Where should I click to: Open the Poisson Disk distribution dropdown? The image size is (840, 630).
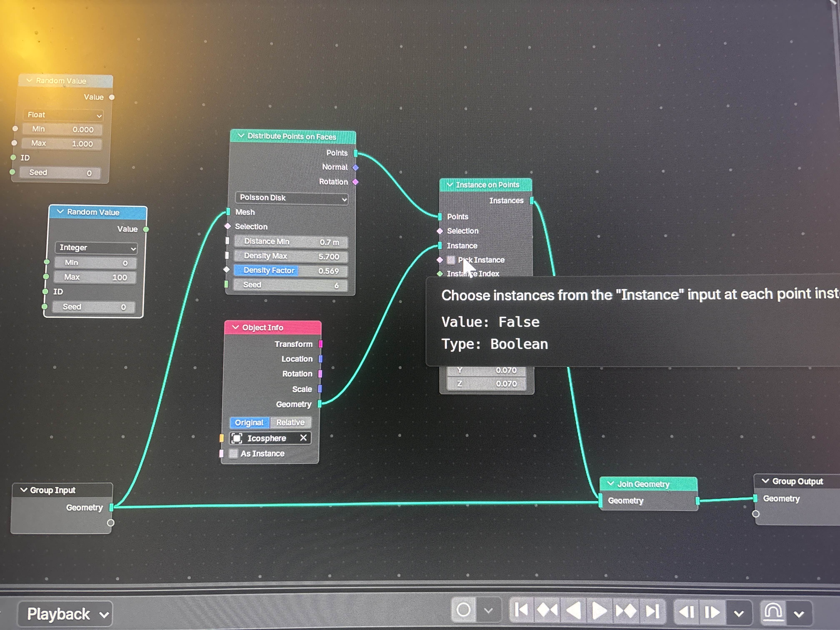point(292,198)
